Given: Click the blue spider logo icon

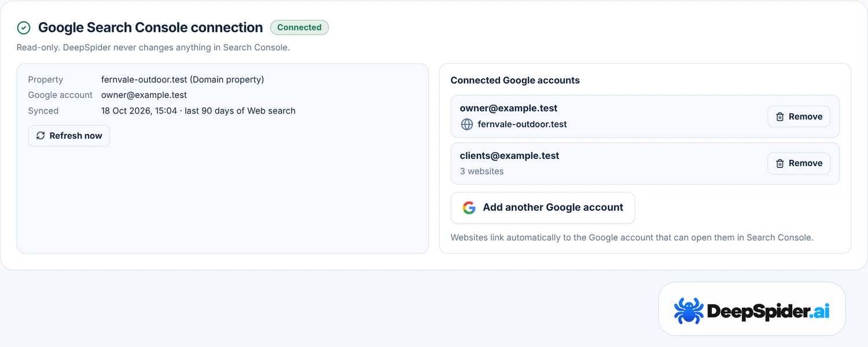Looking at the screenshot, I should click(689, 311).
